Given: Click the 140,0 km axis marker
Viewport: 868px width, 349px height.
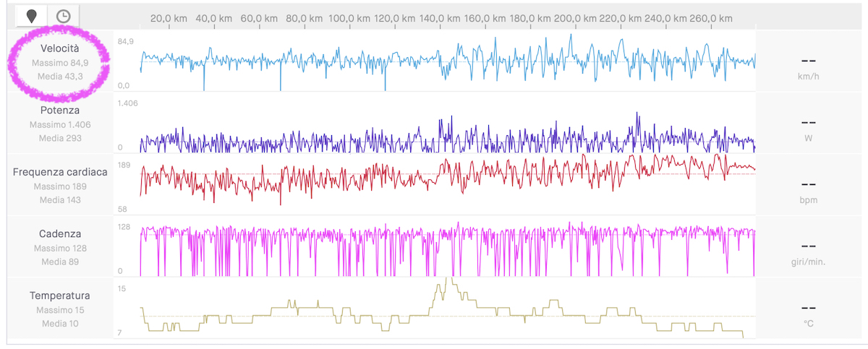Looking at the screenshot, I should [441, 18].
